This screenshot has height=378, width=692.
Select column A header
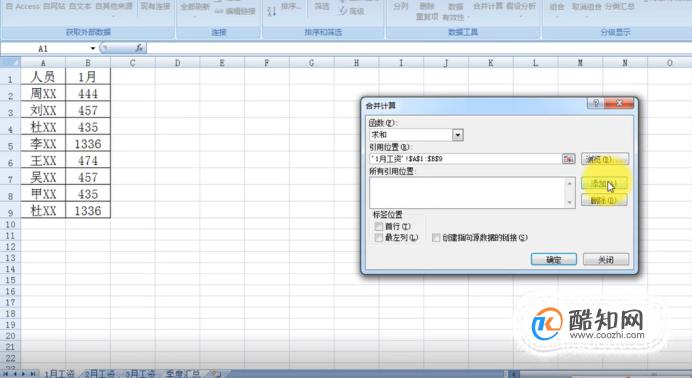[43, 63]
